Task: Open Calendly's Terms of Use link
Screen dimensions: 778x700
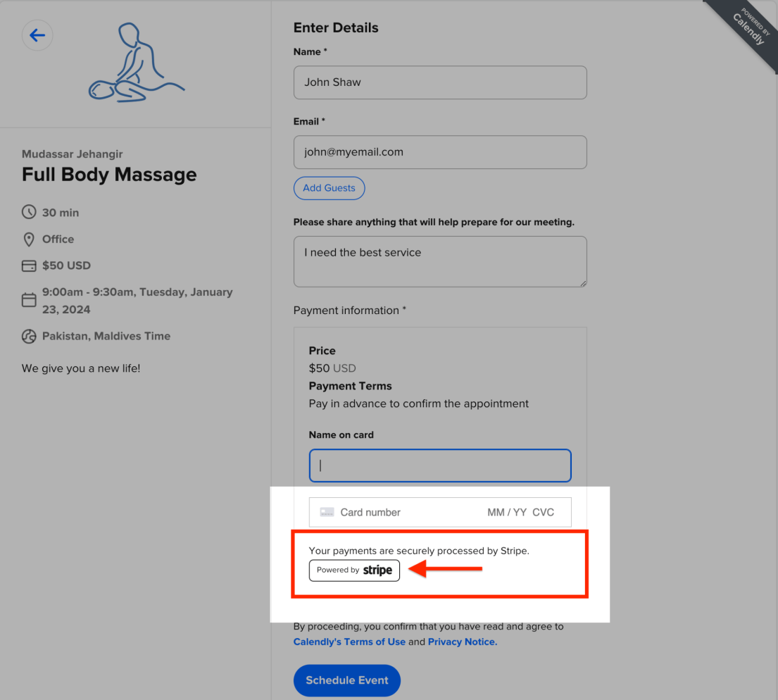Action: point(349,642)
